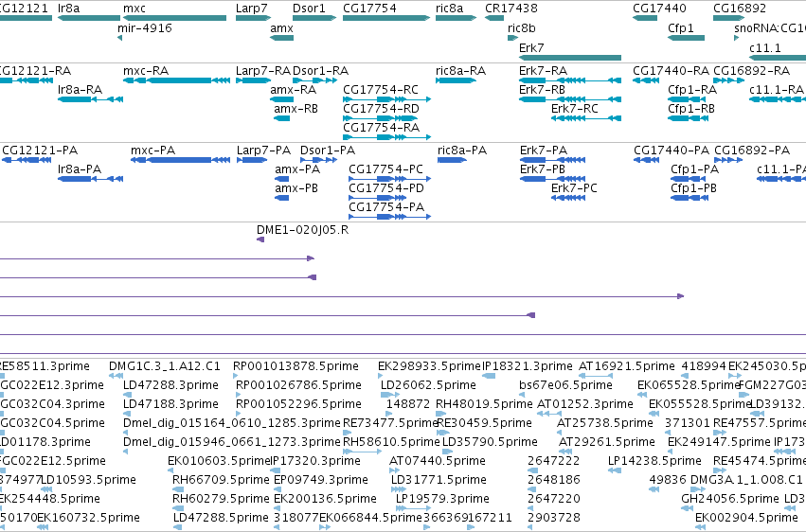Select the 'GH24056.5prime' EST label
806x532 pixels.
click(x=730, y=498)
